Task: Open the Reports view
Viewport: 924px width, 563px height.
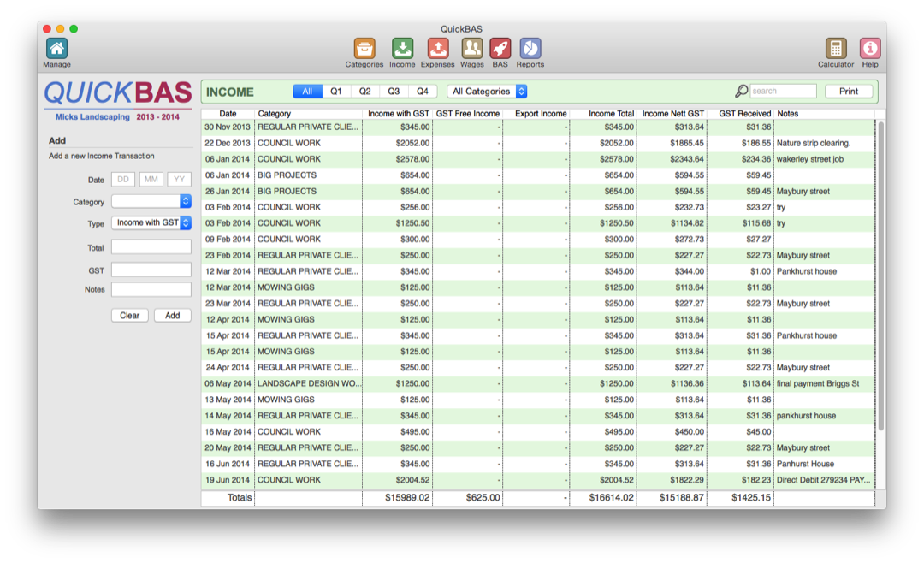Action: [x=530, y=50]
